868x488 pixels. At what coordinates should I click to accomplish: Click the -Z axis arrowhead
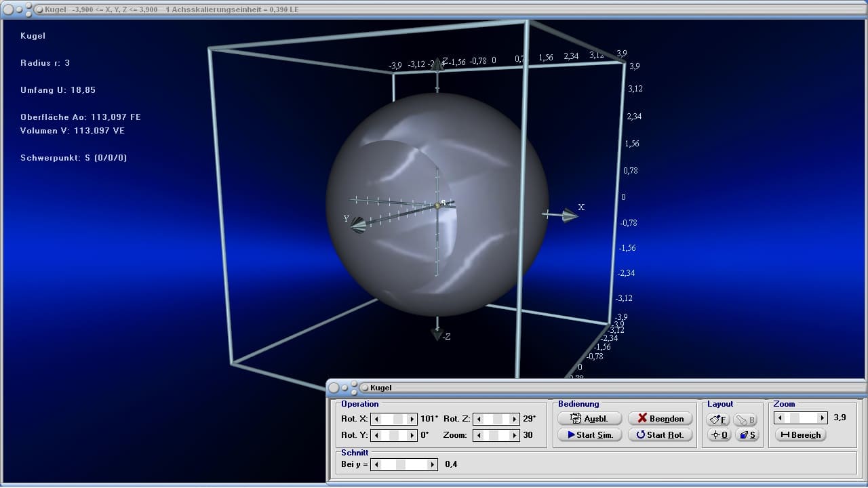click(x=437, y=334)
